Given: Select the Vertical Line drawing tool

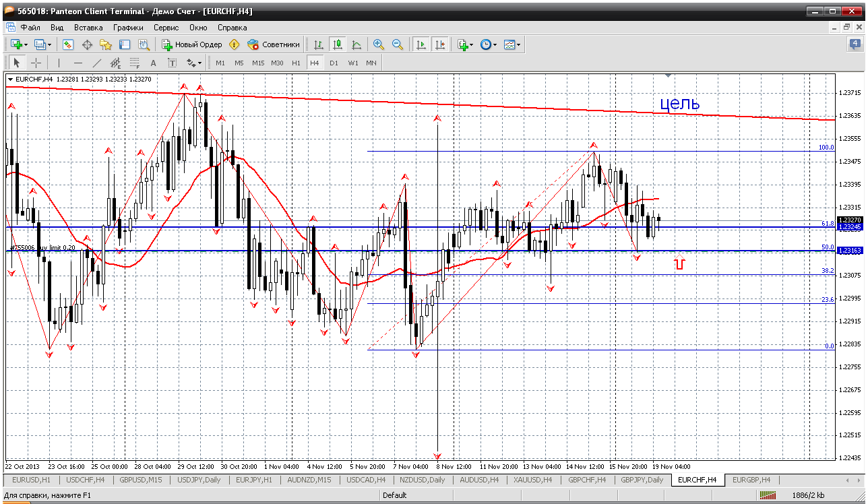Looking at the screenshot, I should [59, 63].
